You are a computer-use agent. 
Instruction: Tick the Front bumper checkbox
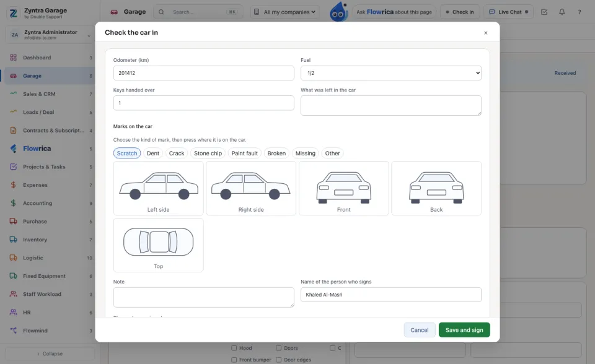[x=234, y=360]
